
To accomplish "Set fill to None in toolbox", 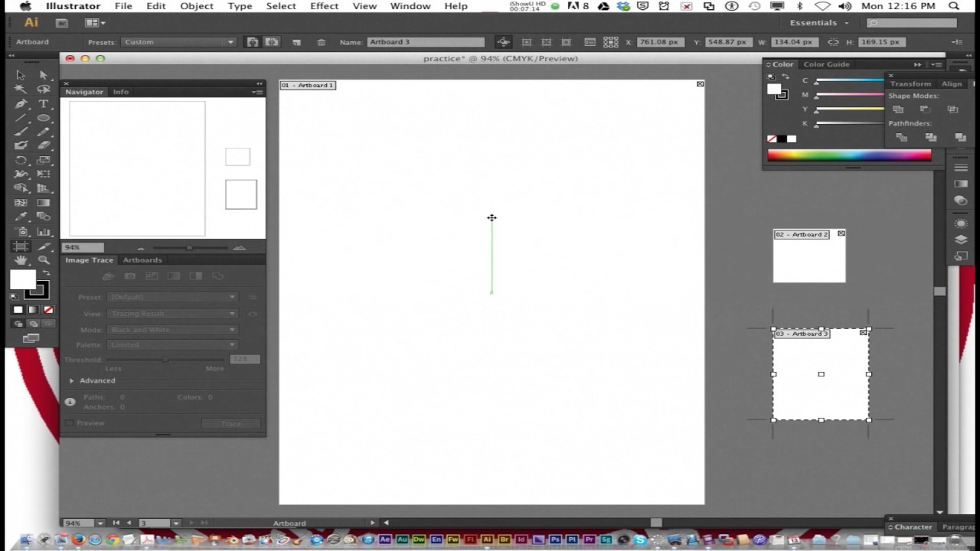I will click(48, 310).
